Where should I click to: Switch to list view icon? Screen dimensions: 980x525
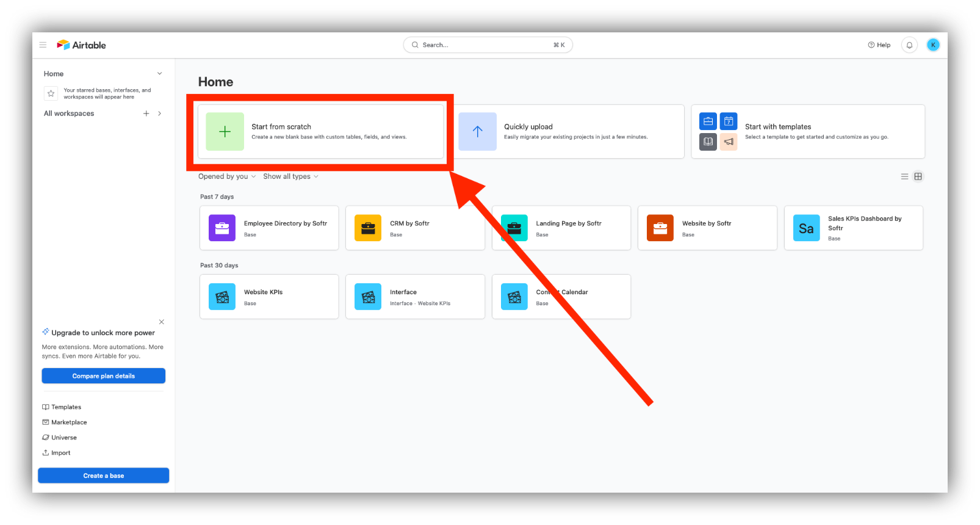[904, 176]
